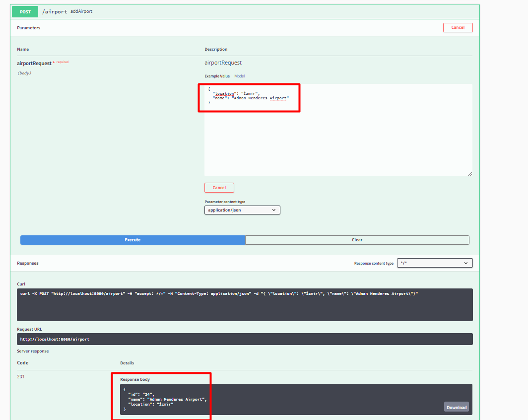Click Cancel in the Parameters header
Screen dimensions: 528x420
[457, 27]
